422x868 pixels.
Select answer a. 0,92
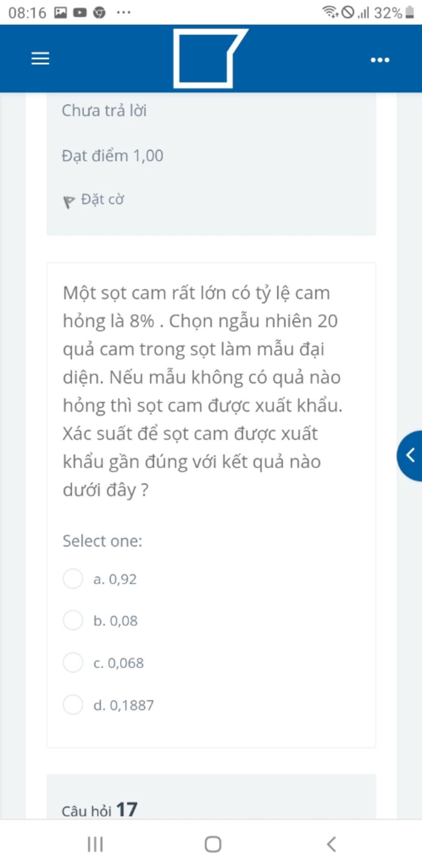73,578
